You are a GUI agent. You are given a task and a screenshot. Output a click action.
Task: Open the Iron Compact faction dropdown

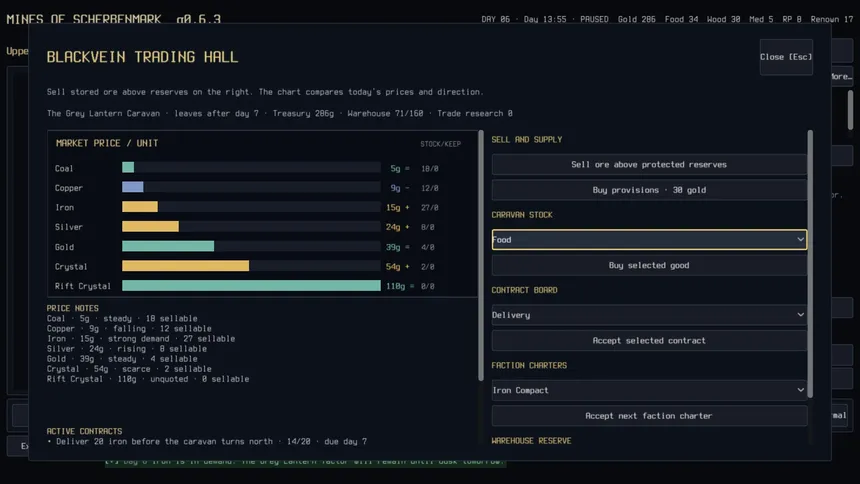point(649,390)
